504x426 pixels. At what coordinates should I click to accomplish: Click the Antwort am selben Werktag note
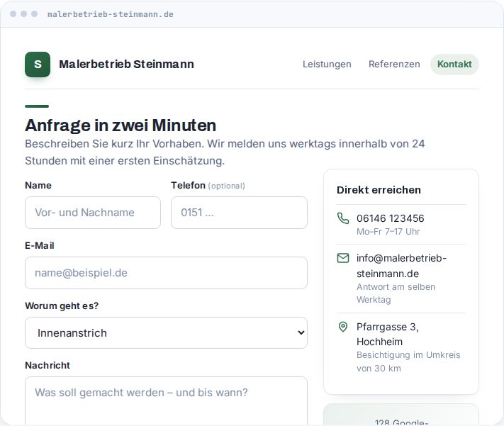tap(396, 293)
